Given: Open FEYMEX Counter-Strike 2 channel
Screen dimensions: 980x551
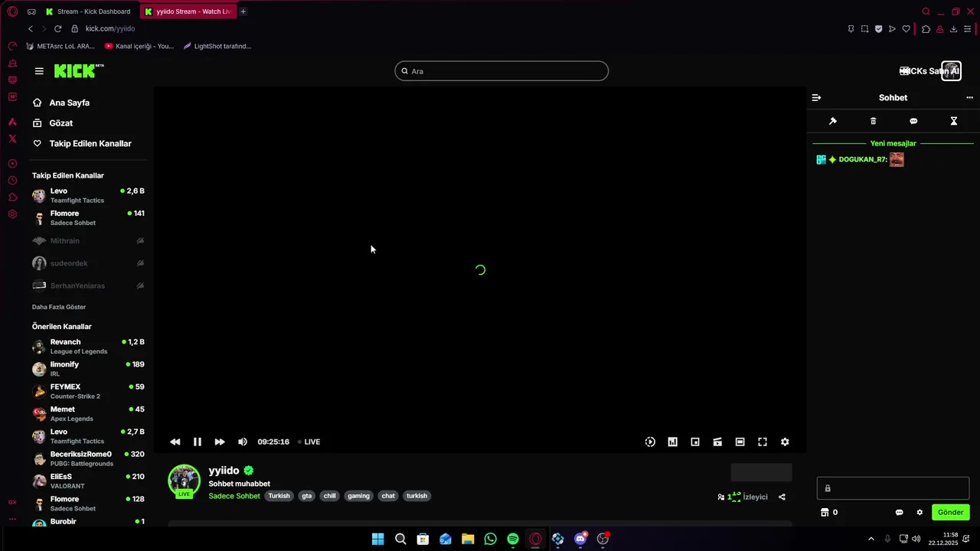Looking at the screenshot, I should pos(88,391).
